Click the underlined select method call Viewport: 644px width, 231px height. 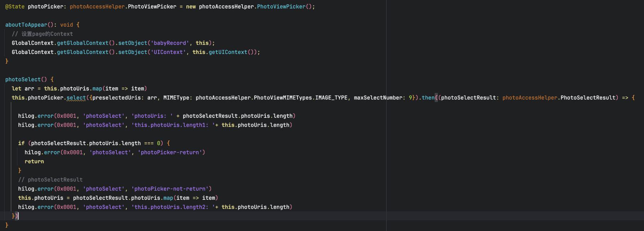pyautogui.click(x=76, y=98)
